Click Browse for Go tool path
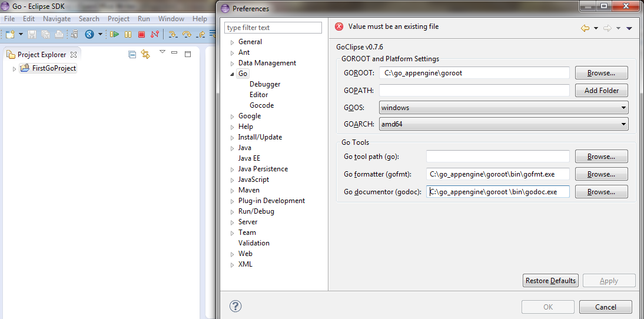This screenshot has height=319, width=644. pos(601,157)
